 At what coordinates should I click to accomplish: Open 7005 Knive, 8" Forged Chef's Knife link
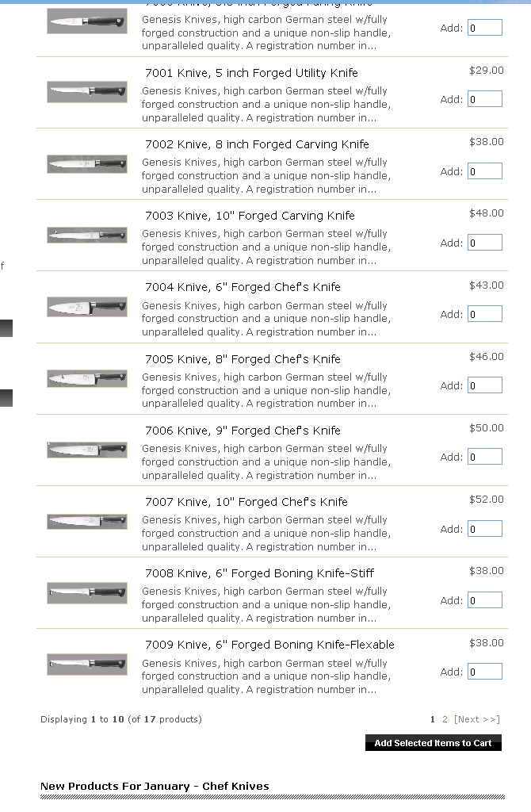pyautogui.click(x=243, y=359)
